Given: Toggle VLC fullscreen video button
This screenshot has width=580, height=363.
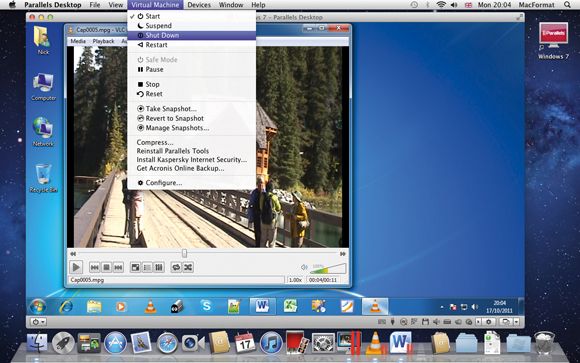Looking at the screenshot, I should click(136, 267).
